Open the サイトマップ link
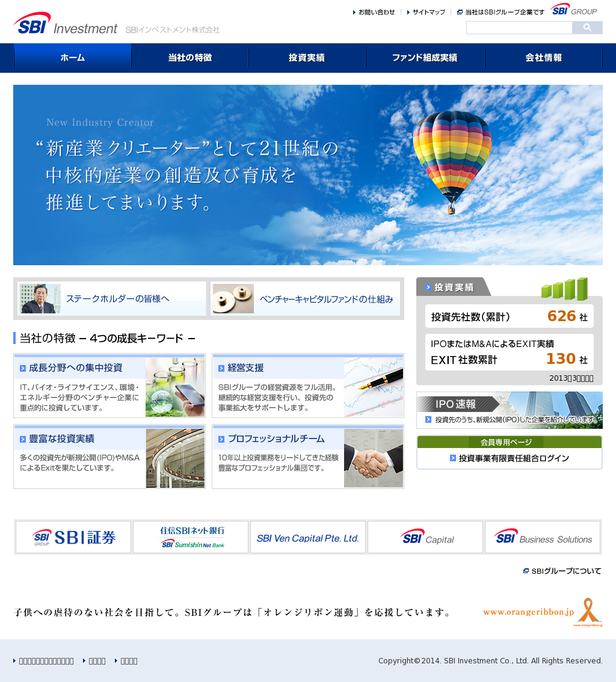Image resolution: width=616 pixels, height=682 pixels. click(428, 12)
